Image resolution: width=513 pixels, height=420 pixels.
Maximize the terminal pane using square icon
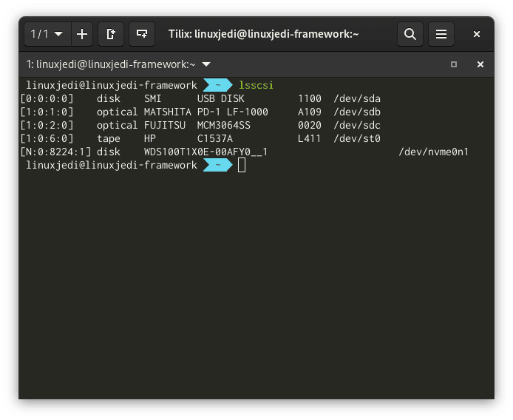pos(454,64)
